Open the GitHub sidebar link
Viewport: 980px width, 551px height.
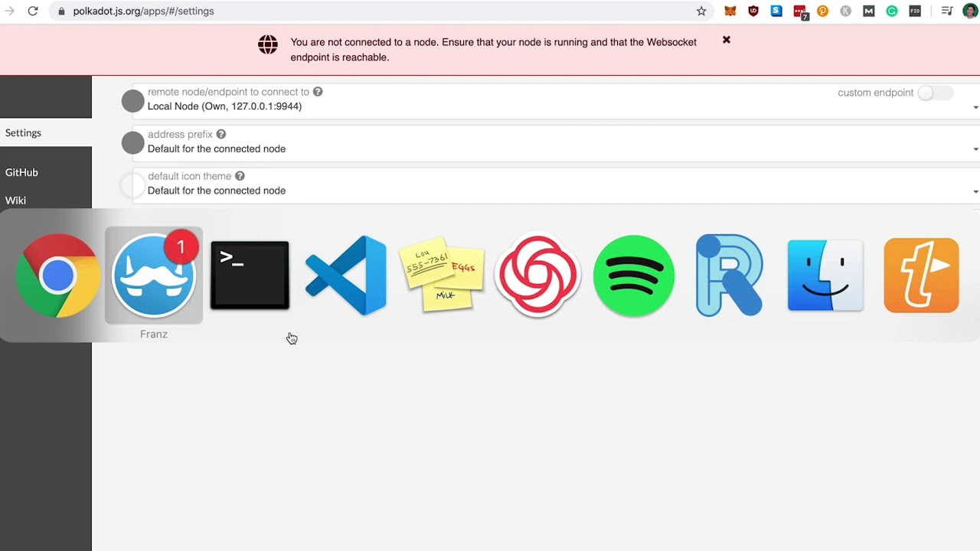(21, 172)
